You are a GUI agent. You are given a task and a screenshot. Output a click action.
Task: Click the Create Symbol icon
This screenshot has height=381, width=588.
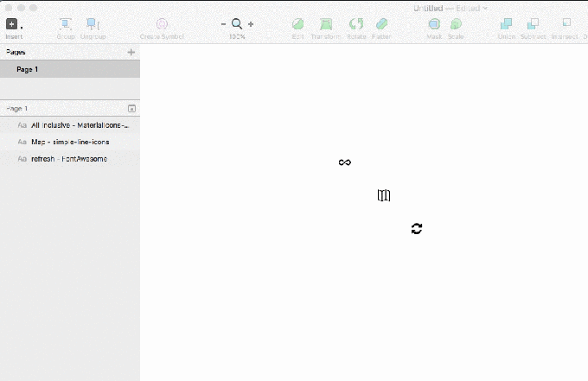pos(162,24)
